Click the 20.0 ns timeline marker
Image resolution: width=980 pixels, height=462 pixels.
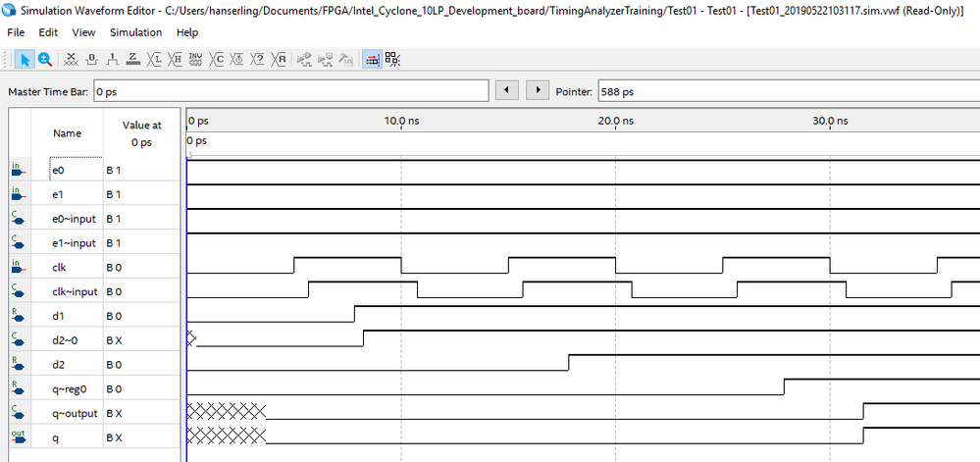[x=616, y=121]
